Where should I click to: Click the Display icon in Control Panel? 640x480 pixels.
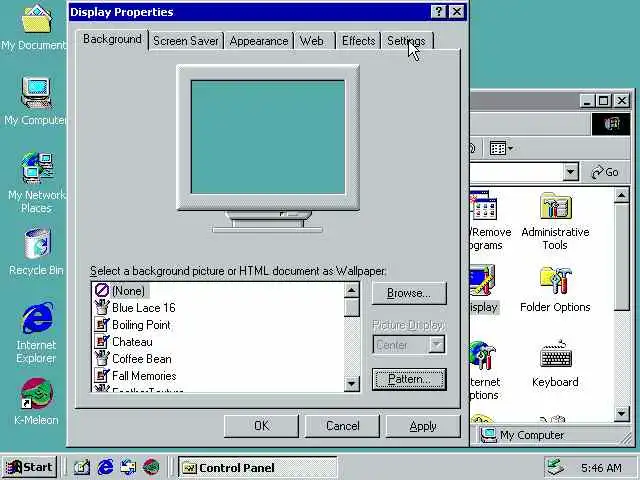click(482, 281)
